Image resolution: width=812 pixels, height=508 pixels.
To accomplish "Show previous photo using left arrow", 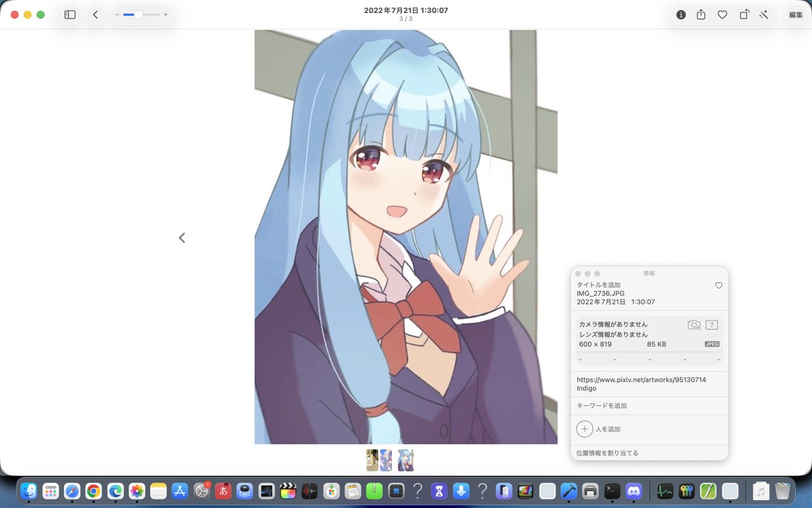I will [x=181, y=238].
